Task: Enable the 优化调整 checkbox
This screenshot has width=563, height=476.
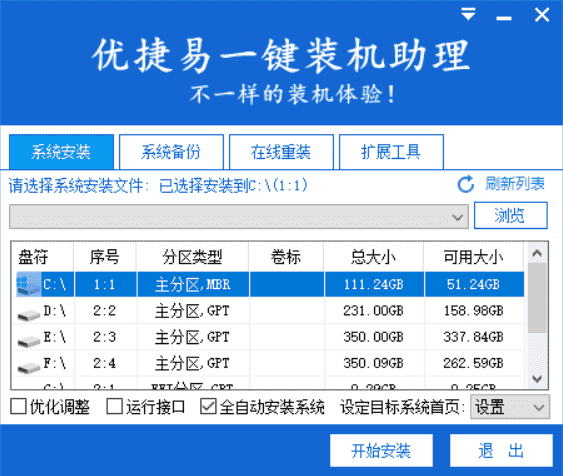Action: [x=18, y=407]
